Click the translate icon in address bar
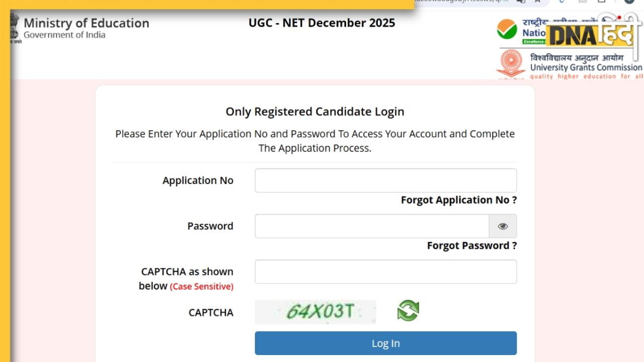The image size is (644, 362). (x=521, y=2)
